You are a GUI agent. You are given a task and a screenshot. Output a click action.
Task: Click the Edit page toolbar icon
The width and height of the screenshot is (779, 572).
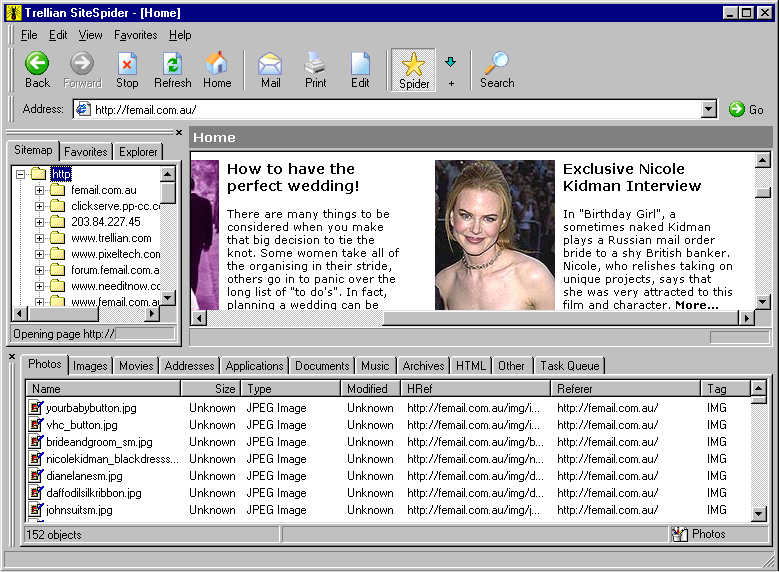point(360,69)
